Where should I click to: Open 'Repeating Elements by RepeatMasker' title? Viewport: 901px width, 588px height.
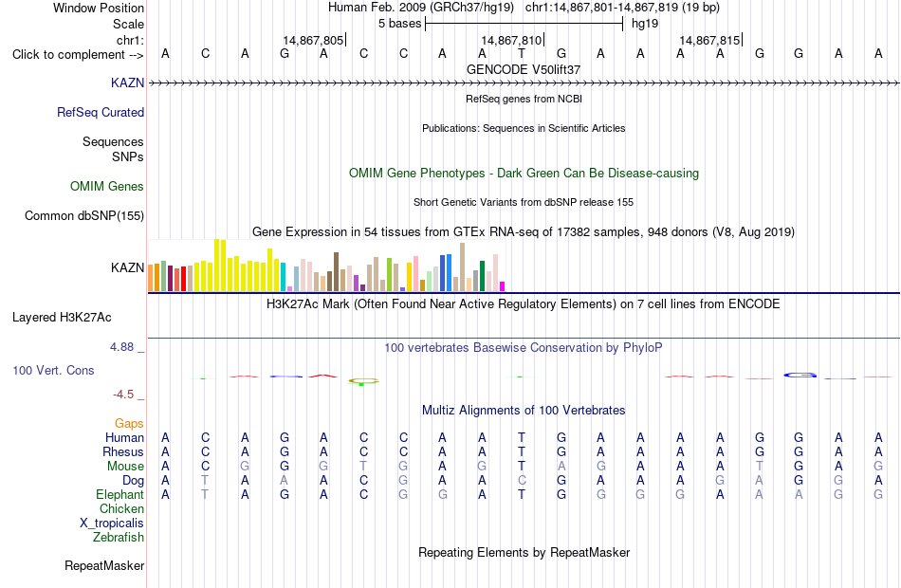click(x=524, y=552)
